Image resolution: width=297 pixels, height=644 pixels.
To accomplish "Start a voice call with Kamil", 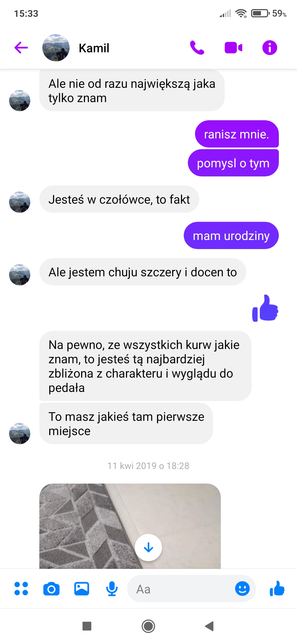I will [197, 48].
